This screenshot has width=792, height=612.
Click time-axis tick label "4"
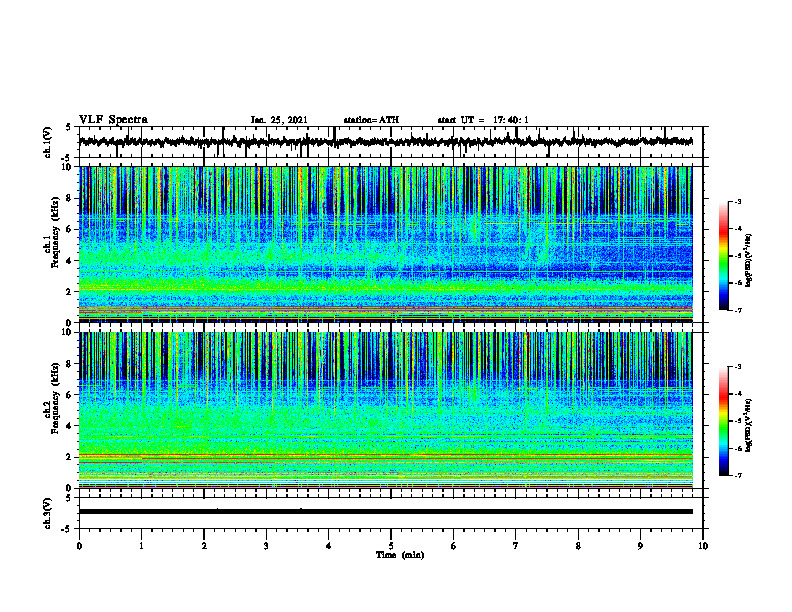[x=328, y=545]
